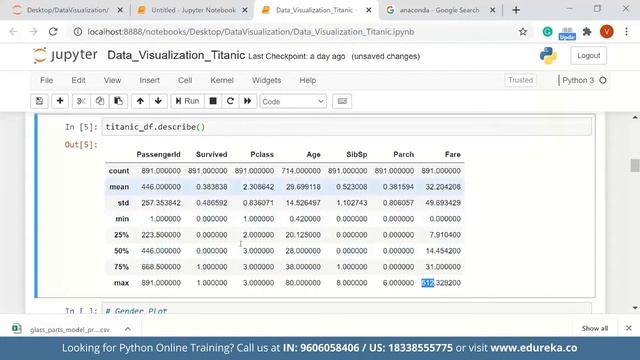This screenshot has height=360, width=640.
Task: Open the Extensions puzzle icon
Action: (587, 32)
